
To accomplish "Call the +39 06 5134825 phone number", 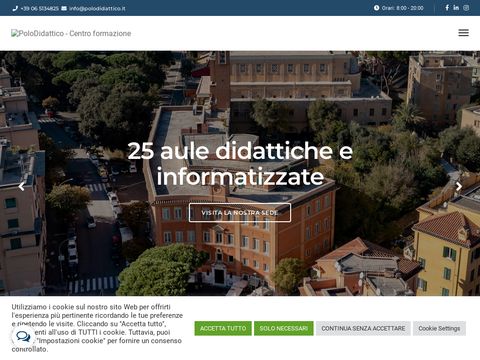I will [39, 8].
